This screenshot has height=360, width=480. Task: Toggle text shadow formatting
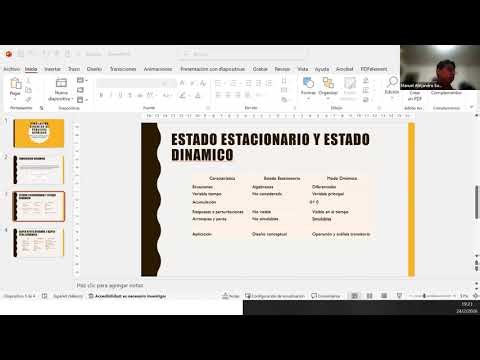click(130, 95)
